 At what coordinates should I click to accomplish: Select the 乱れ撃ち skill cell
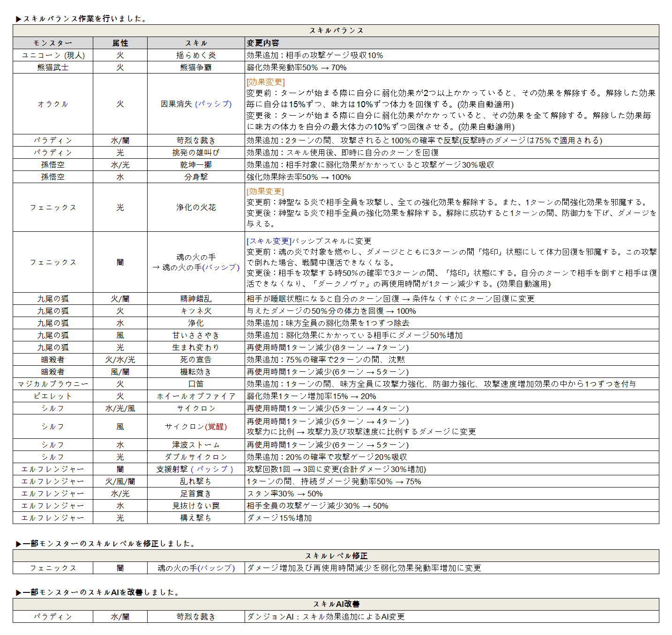pos(196,481)
